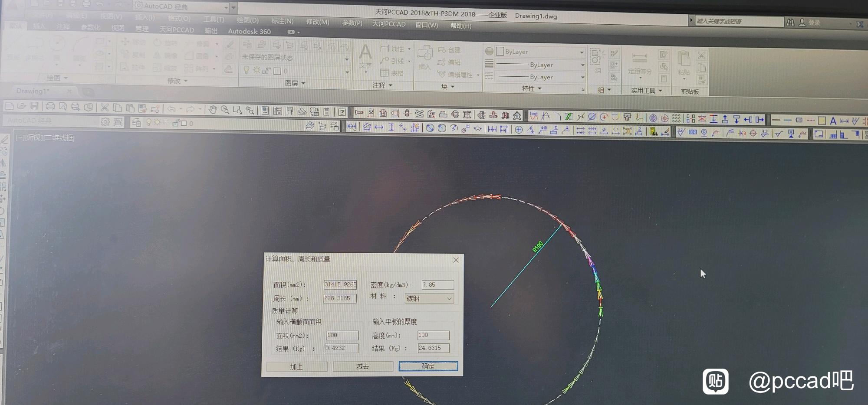Screen dimensions: 868x405
Task: Open the 修改(M) menu
Action: coord(318,22)
